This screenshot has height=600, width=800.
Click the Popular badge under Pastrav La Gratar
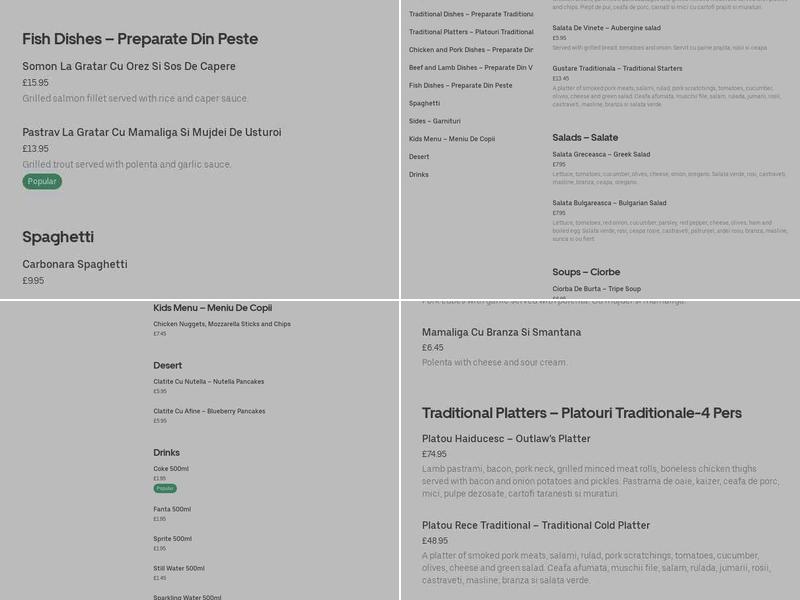point(42,182)
